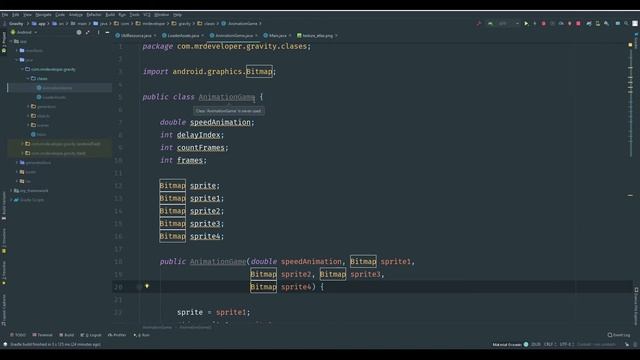The image size is (640, 360).
Task: Open the Build tool window
Action: point(67,335)
